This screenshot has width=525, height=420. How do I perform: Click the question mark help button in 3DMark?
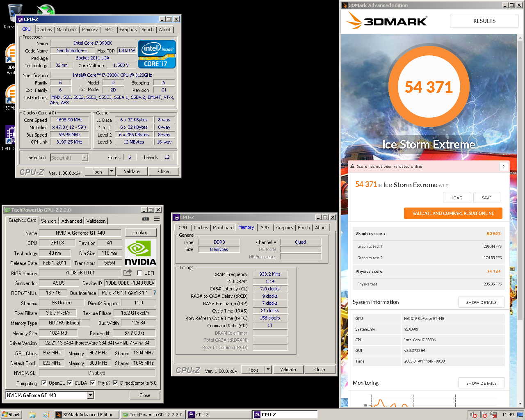[x=503, y=167]
